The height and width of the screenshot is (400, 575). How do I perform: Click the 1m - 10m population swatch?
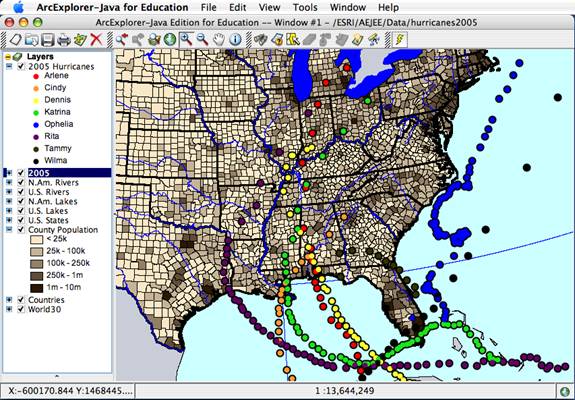[36, 288]
